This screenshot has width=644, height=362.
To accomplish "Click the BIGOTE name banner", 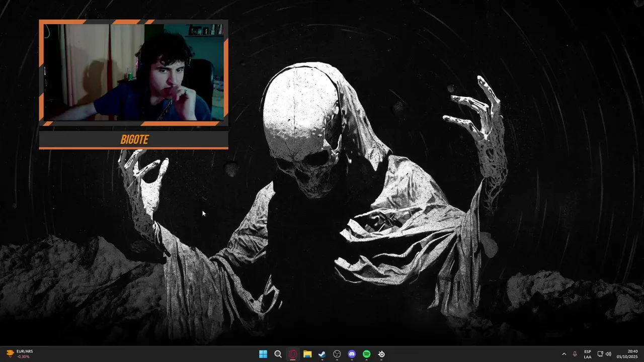I will [134, 139].
